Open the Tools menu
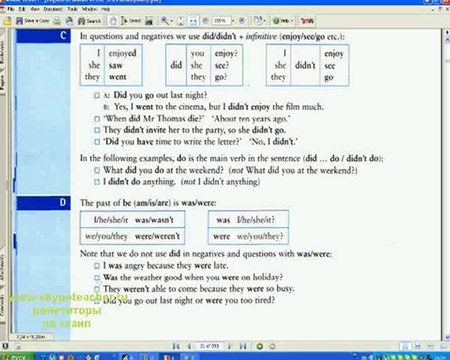This screenshot has height=360, width=450. [x=72, y=9]
